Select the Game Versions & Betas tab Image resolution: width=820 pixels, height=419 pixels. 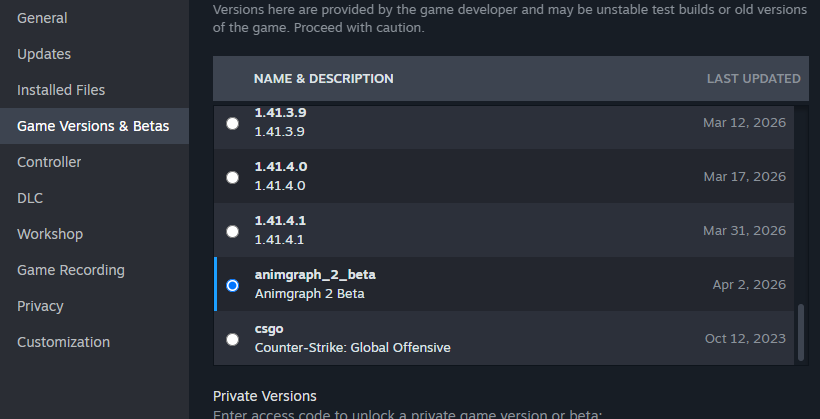coord(93,126)
